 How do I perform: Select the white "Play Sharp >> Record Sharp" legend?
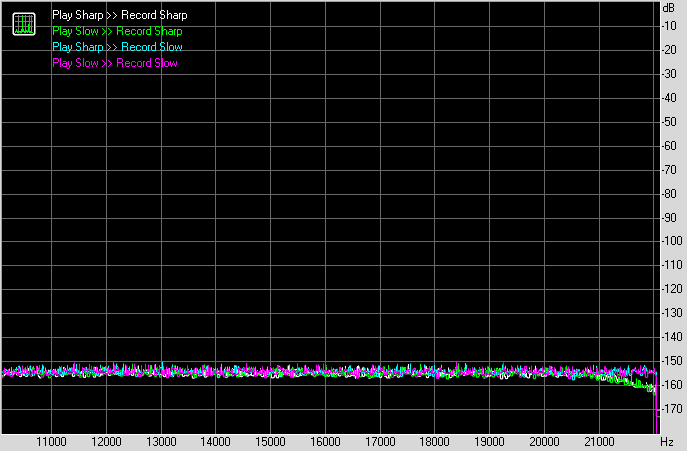tap(119, 15)
